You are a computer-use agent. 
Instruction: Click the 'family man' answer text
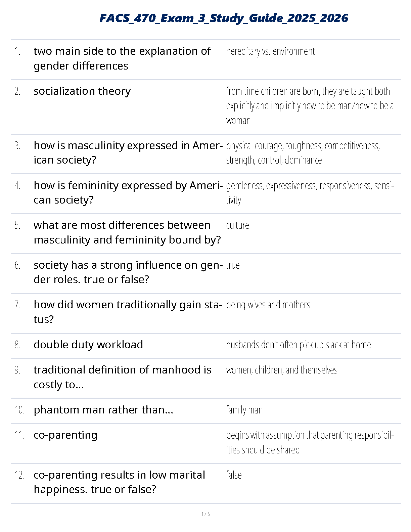pos(244,410)
